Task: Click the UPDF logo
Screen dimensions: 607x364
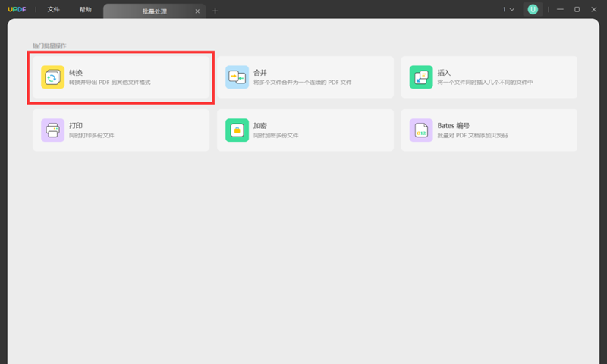Action: pyautogui.click(x=17, y=9)
